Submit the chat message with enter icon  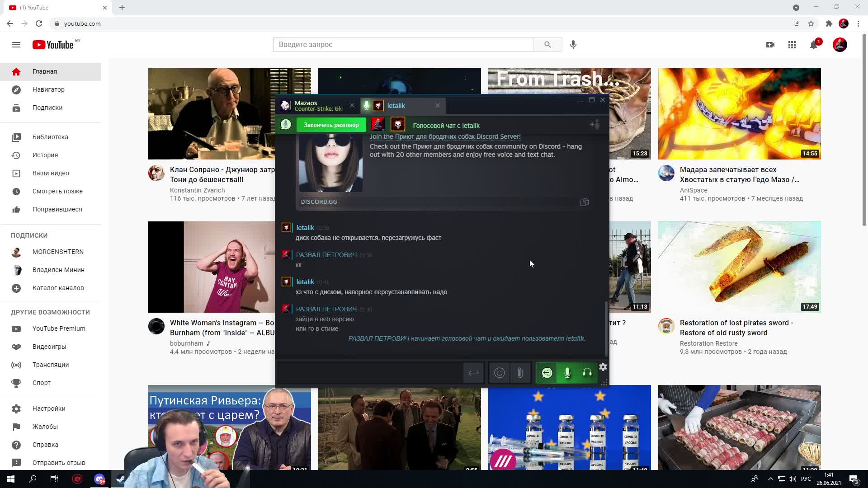[x=473, y=373]
